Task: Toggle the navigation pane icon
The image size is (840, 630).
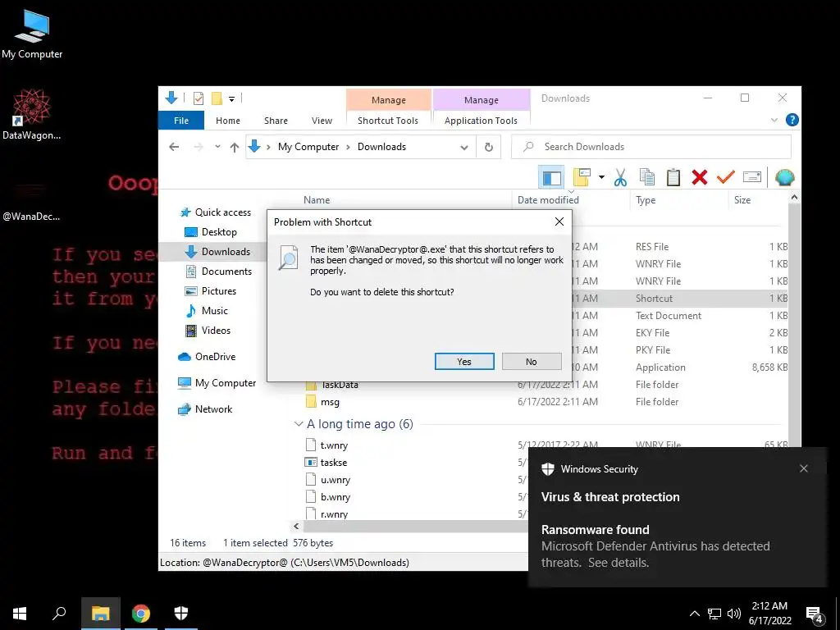Action: point(551,177)
